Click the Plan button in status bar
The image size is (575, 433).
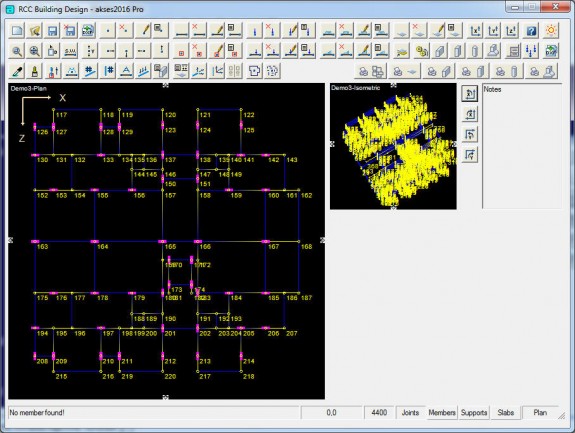[x=540, y=413]
